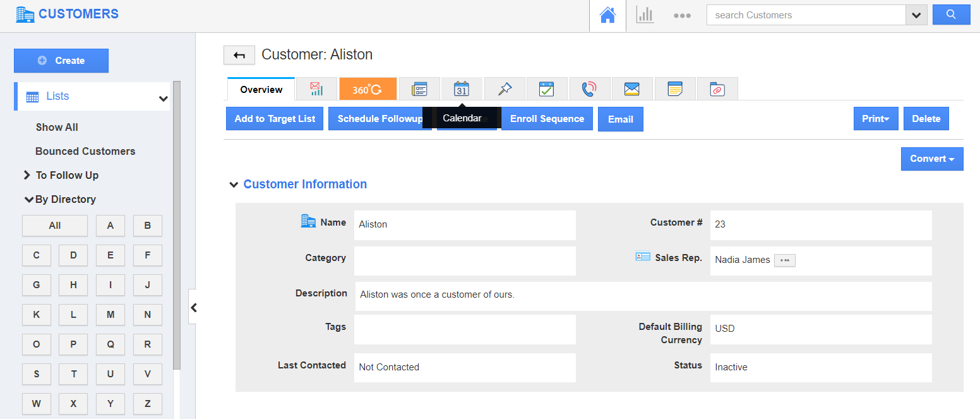980x419 pixels.
Task: Open the news feed tab icon
Action: pyautogui.click(x=419, y=89)
